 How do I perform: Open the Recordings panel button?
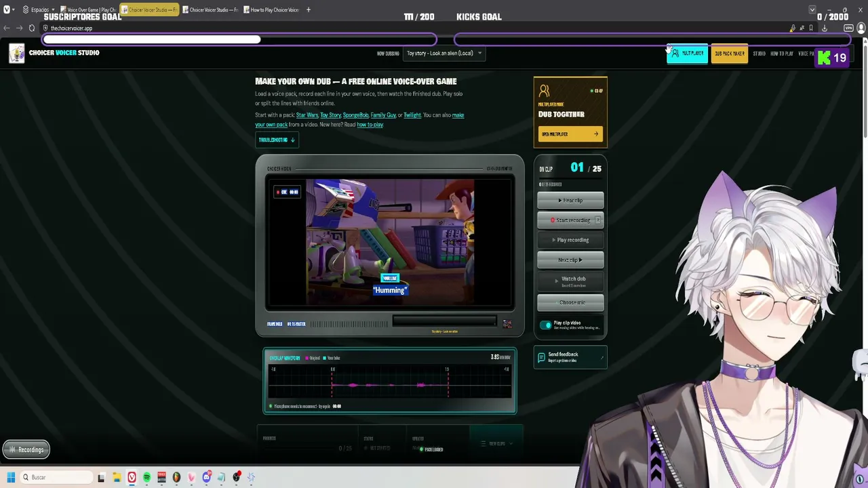[x=26, y=449]
